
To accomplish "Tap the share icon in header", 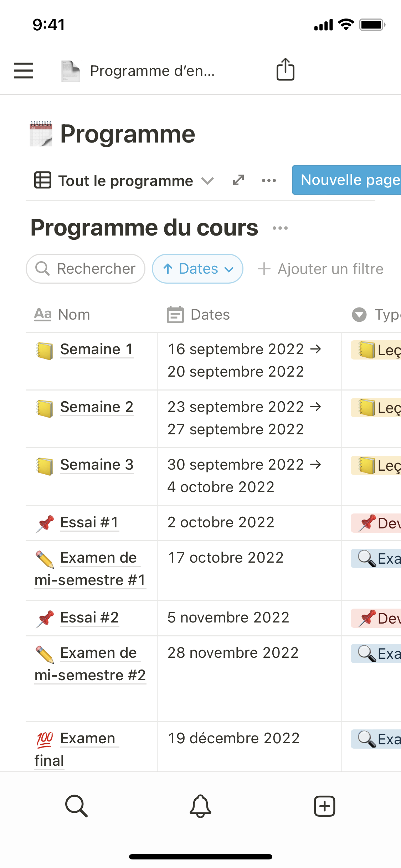I will point(286,69).
